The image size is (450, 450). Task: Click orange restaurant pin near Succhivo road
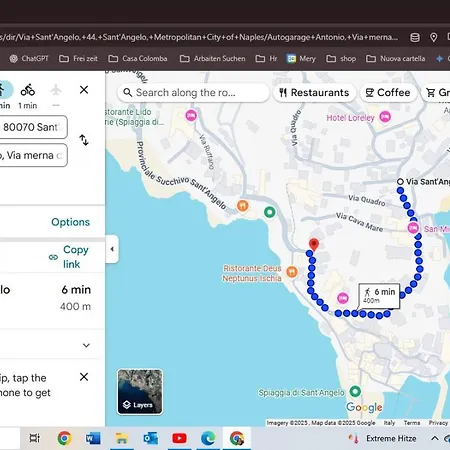click(x=243, y=206)
